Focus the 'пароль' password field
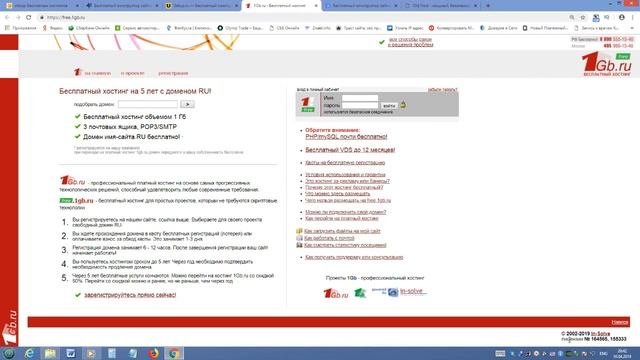This screenshot has width=640, height=360. pos(360,105)
